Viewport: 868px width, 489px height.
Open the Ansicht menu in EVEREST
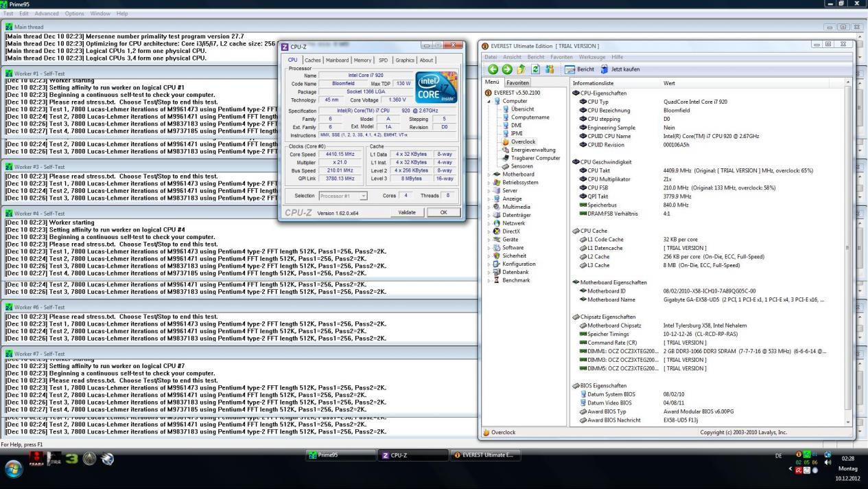point(512,57)
